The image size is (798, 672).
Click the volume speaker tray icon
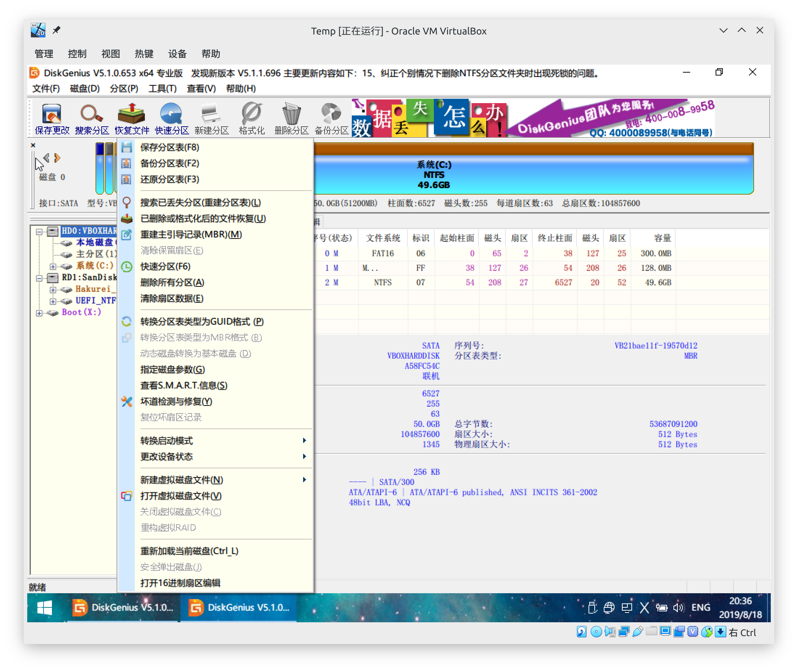[x=679, y=608]
